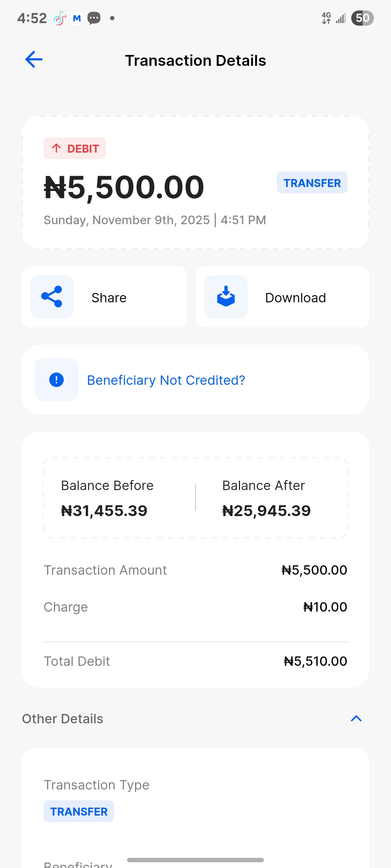
Task: Tap the Total Debit row
Action: [195, 661]
